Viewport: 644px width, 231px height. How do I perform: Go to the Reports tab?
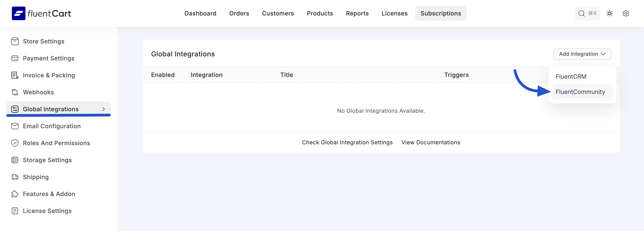pos(357,13)
